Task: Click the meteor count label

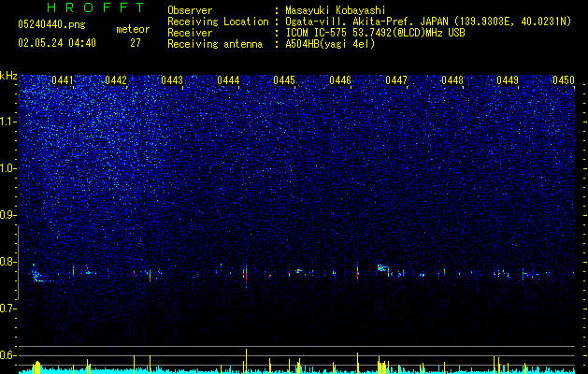Action: pyautogui.click(x=133, y=29)
